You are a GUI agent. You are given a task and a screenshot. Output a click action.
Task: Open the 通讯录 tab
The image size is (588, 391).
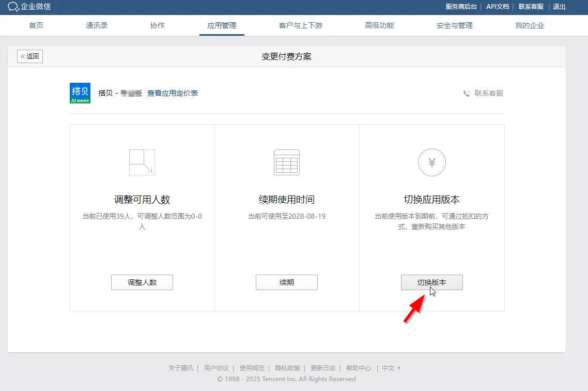click(x=97, y=25)
